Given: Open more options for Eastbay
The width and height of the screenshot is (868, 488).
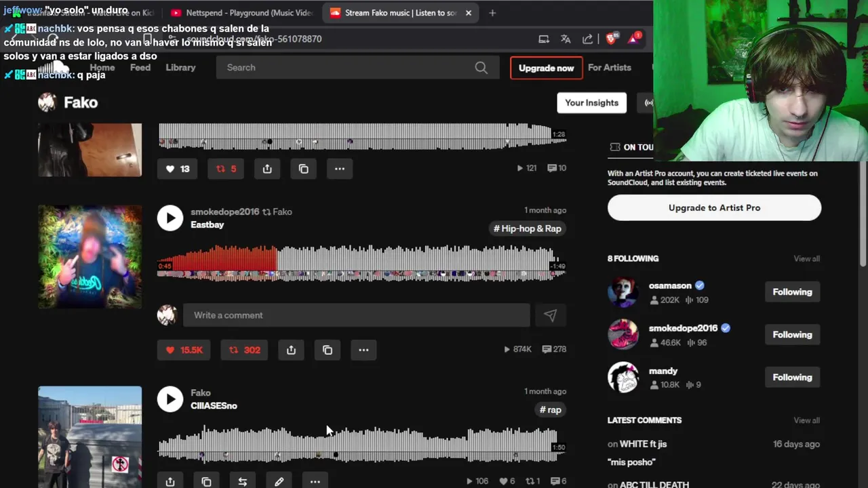Looking at the screenshot, I should click(x=363, y=350).
